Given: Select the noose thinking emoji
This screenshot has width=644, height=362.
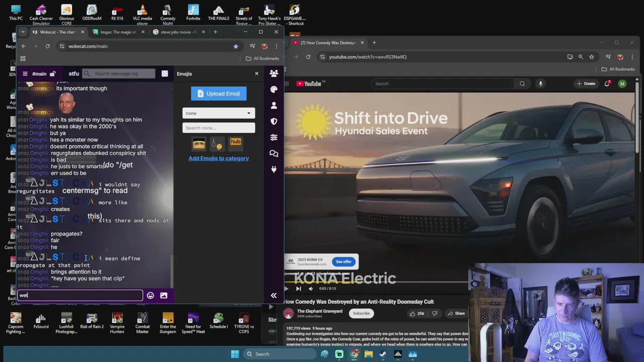Looking at the screenshot, I should tap(217, 143).
